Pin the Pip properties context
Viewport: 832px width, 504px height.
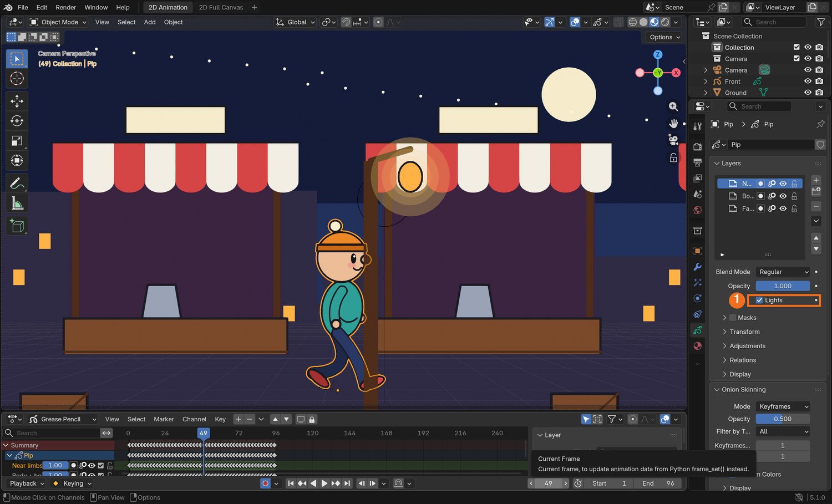[820, 124]
